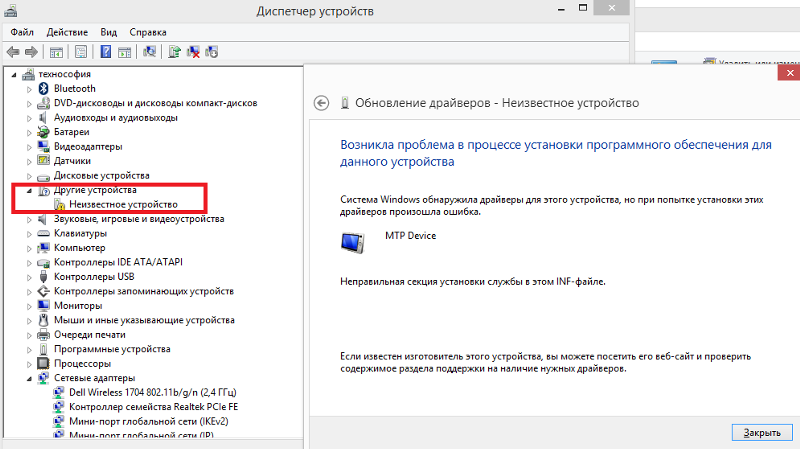Expand the Bluetooth node
Viewport: 800px width, 449px height.
tap(29, 89)
